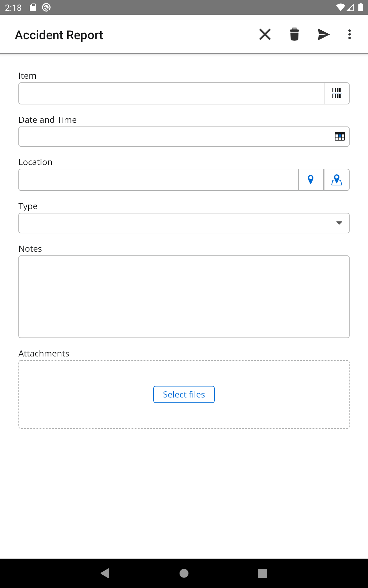Viewport: 368px width, 588px height.
Task: Open the three-dot overflow menu
Action: click(350, 34)
